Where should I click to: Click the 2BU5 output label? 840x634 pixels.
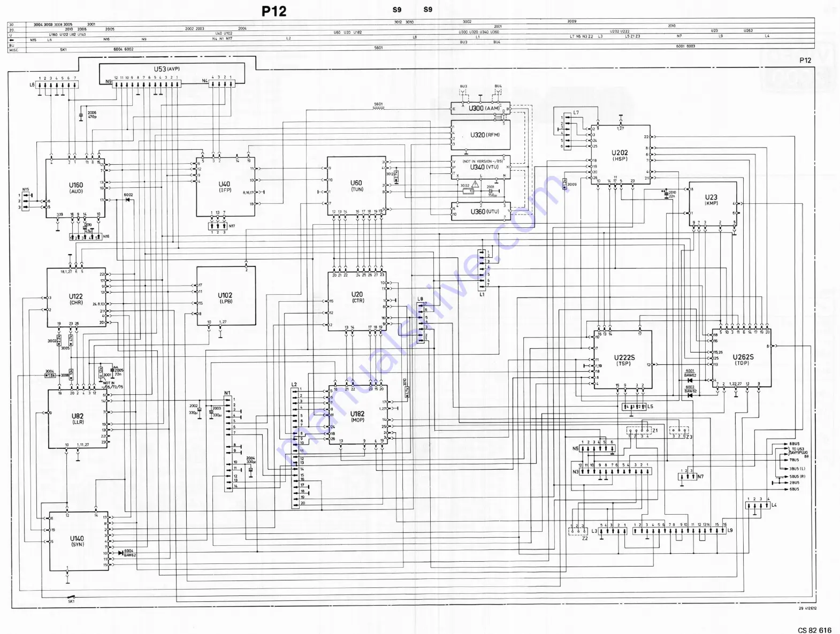pyautogui.click(x=794, y=483)
